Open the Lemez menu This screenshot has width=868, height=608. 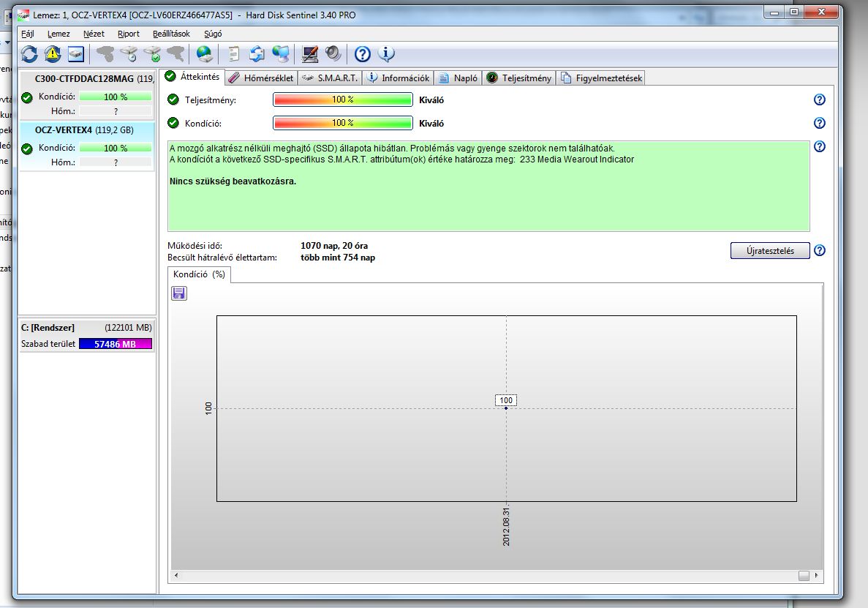pos(58,34)
